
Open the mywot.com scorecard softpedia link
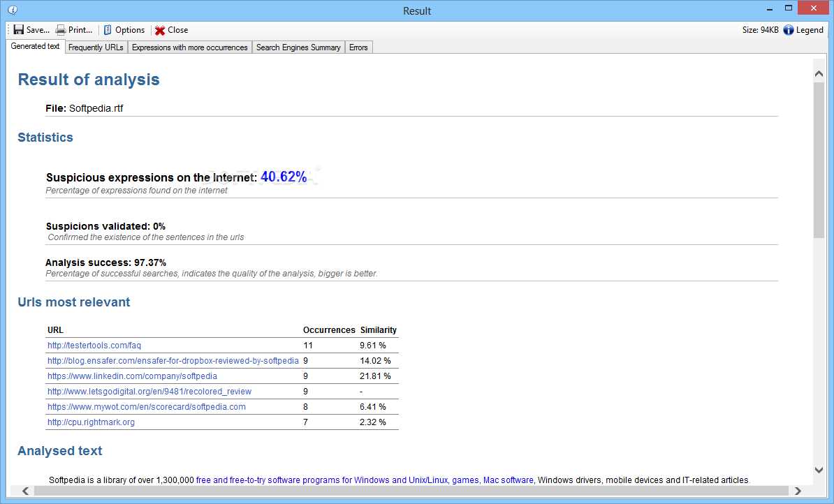click(146, 407)
